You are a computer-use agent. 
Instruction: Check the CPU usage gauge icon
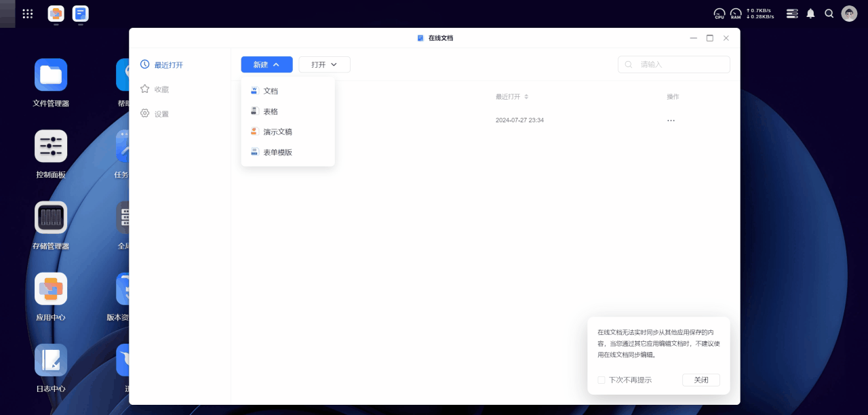click(719, 14)
